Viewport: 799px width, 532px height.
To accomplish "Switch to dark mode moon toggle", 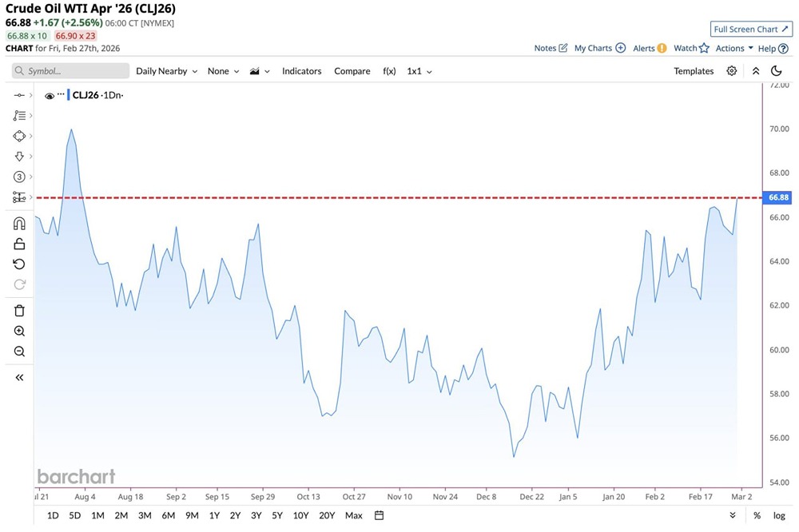I will [776, 71].
